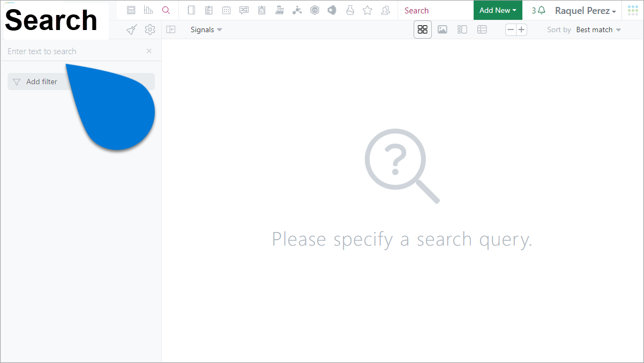This screenshot has height=363, width=644.
Task: Click the magnifier search icon in top toolbar
Action: [166, 10]
